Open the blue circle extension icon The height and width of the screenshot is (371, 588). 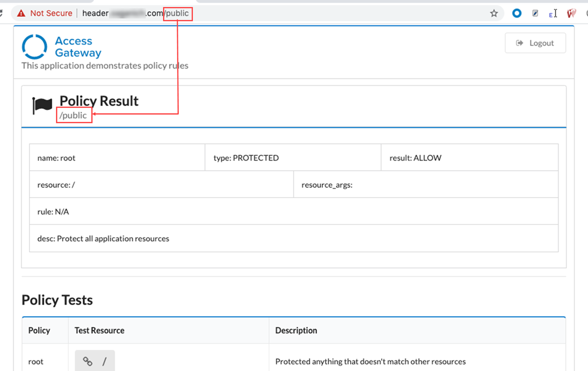(x=516, y=13)
